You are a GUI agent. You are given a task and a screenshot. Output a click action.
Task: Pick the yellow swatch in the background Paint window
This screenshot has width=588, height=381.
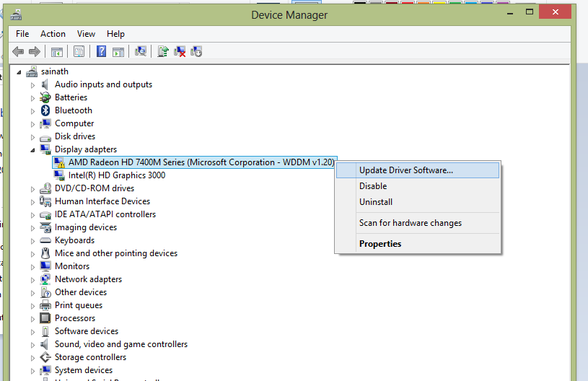[439, 2]
